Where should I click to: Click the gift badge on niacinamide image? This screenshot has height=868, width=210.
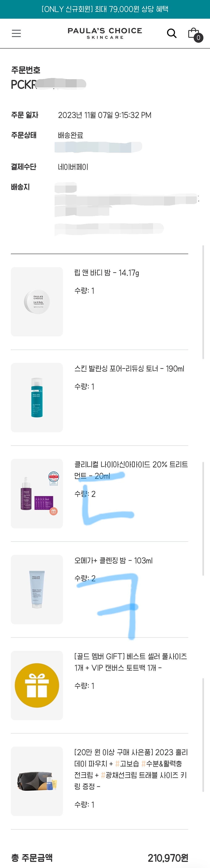coord(53,511)
